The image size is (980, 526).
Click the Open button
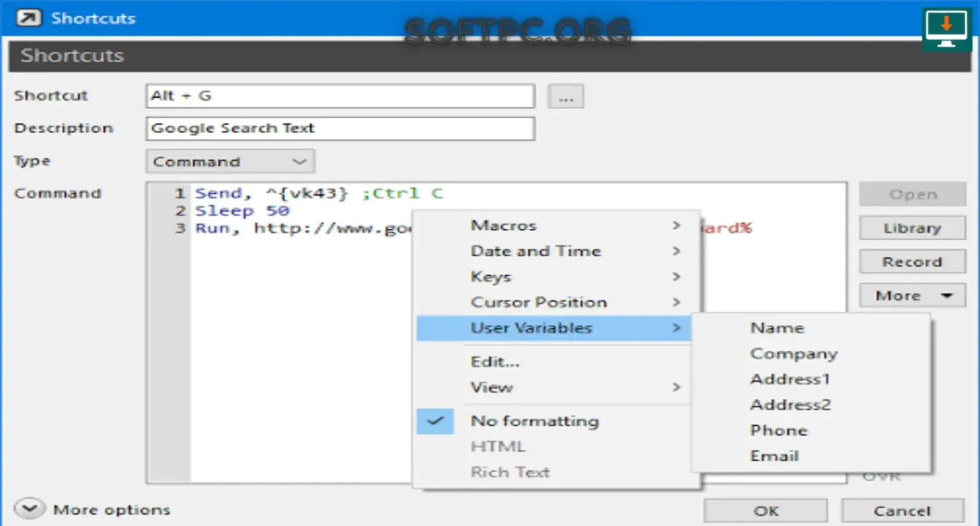pos(913,194)
